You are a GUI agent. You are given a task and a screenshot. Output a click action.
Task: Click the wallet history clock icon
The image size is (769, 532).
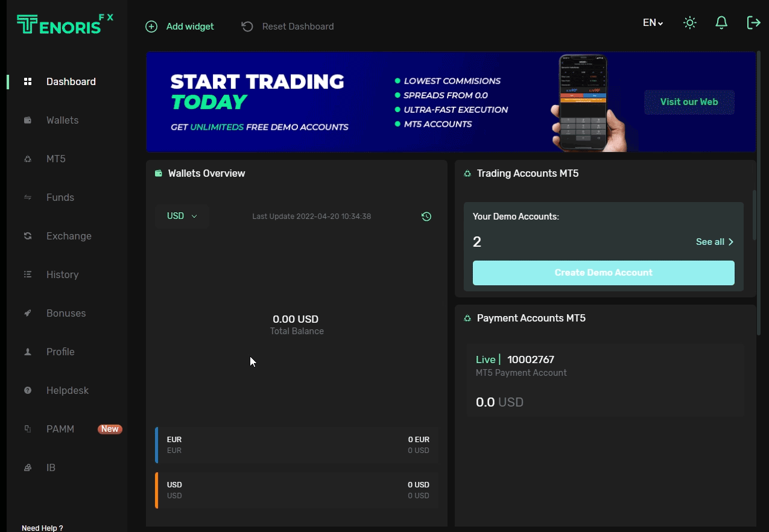(x=426, y=217)
